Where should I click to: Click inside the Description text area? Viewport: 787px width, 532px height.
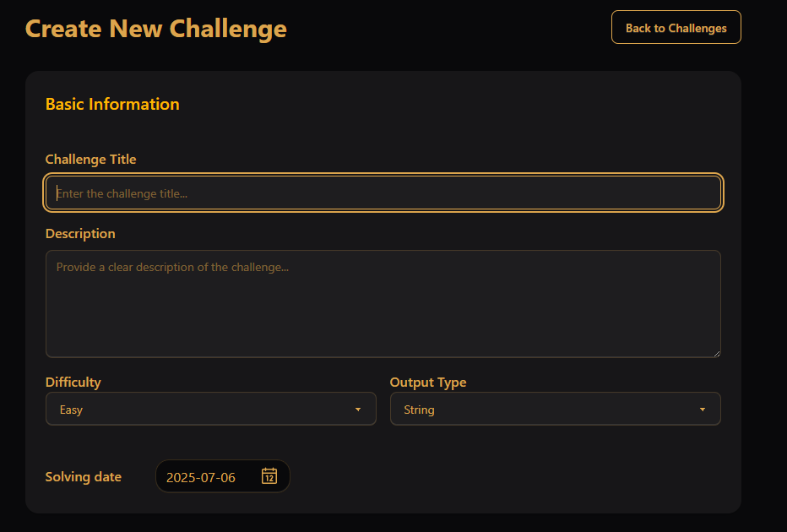(383, 303)
